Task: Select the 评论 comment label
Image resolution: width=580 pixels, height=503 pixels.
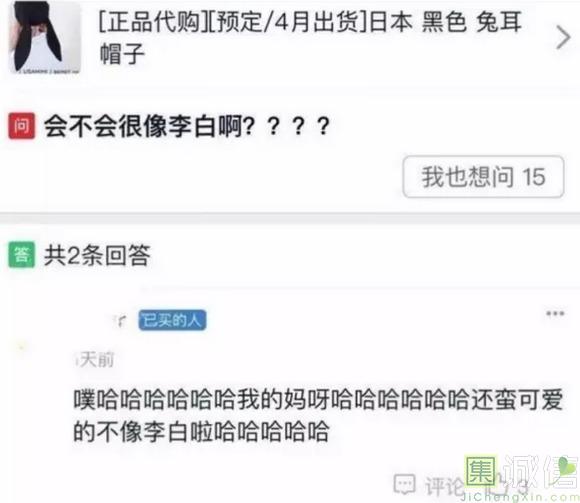Action: [443, 485]
